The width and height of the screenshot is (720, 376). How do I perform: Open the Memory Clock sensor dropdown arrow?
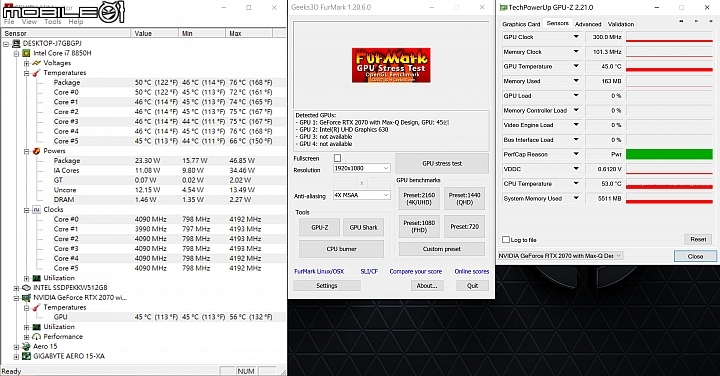click(576, 51)
